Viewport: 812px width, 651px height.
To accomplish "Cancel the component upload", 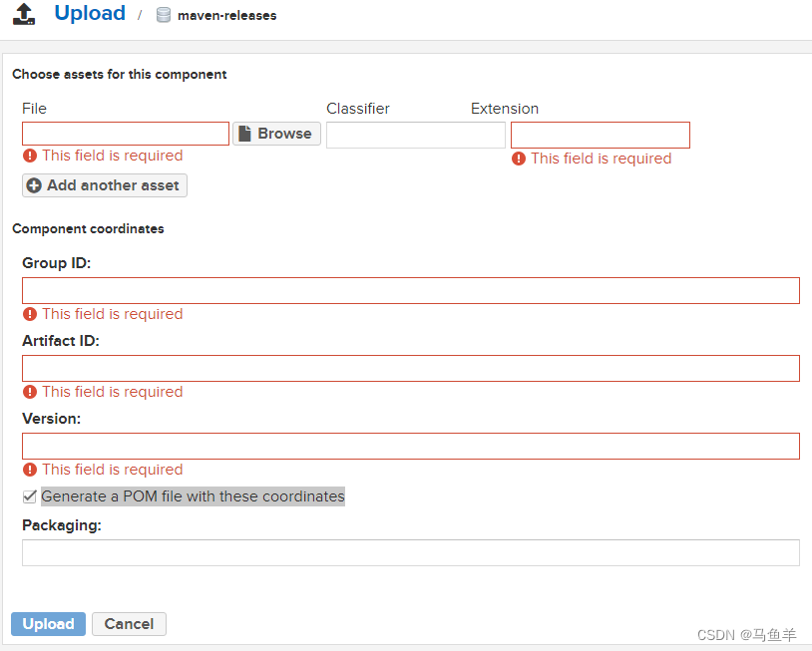I will [129, 623].
